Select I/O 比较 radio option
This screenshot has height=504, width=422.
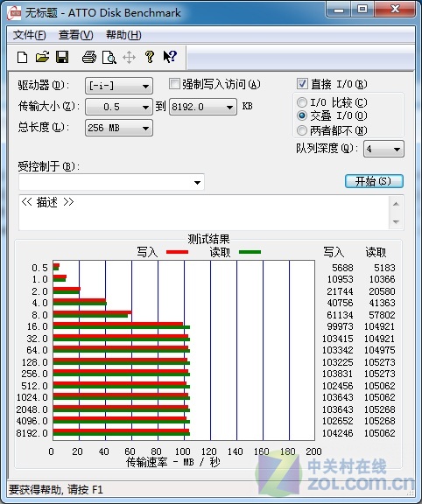coord(302,102)
